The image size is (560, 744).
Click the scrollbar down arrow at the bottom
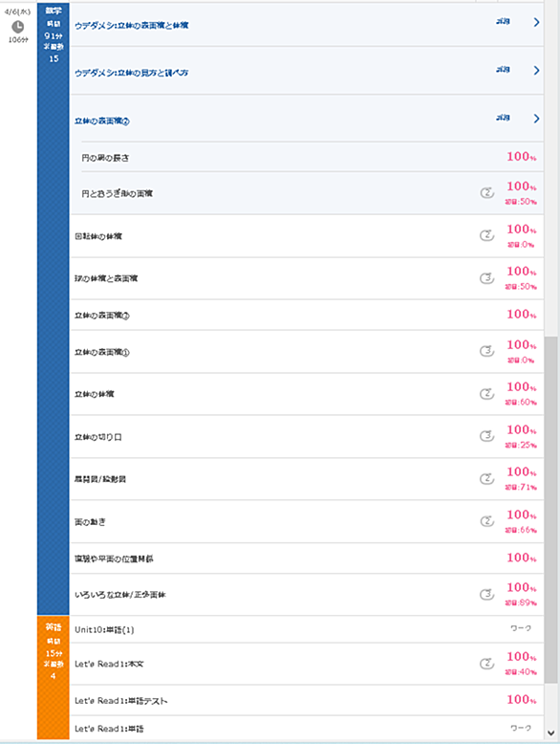551,733
